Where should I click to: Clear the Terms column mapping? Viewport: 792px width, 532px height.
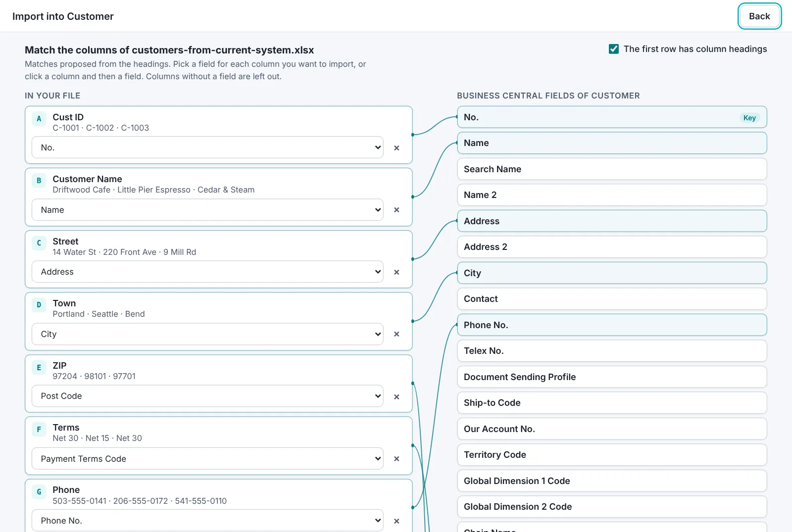(x=396, y=459)
